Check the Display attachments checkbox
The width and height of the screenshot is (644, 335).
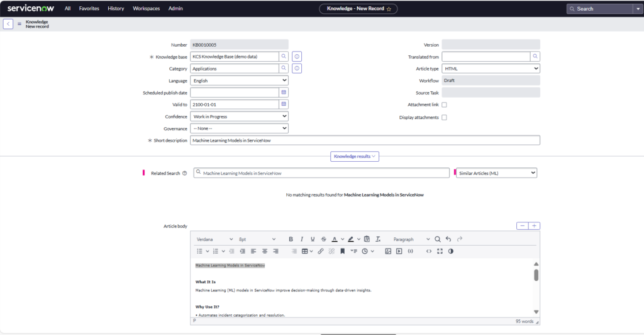pyautogui.click(x=444, y=117)
